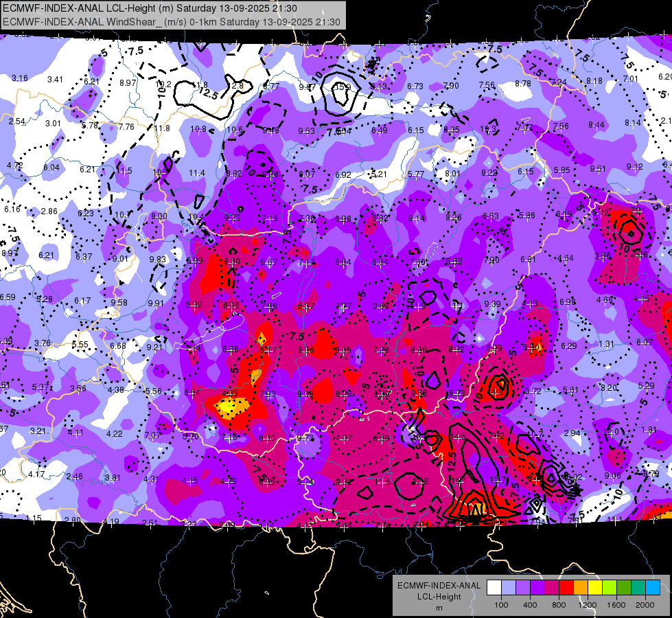
Task: Click the wind shear value 6.92
Action: tap(343, 175)
